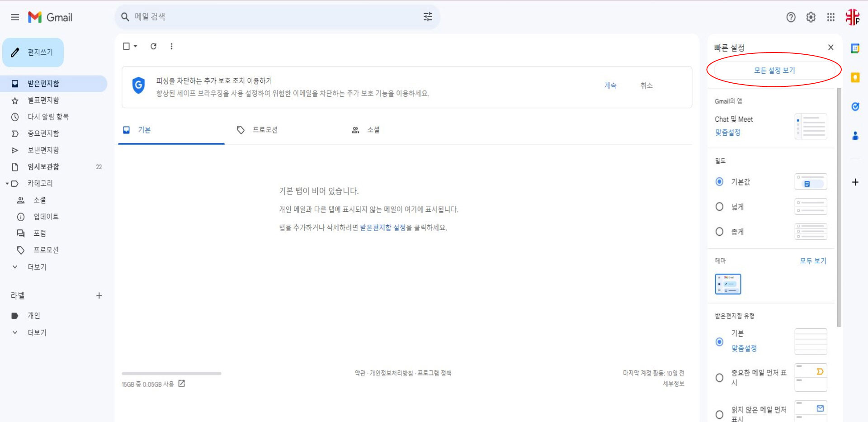Screen dimensions: 868x422
Task: Click the quick settings panel scrollbar
Action: click(x=839, y=207)
